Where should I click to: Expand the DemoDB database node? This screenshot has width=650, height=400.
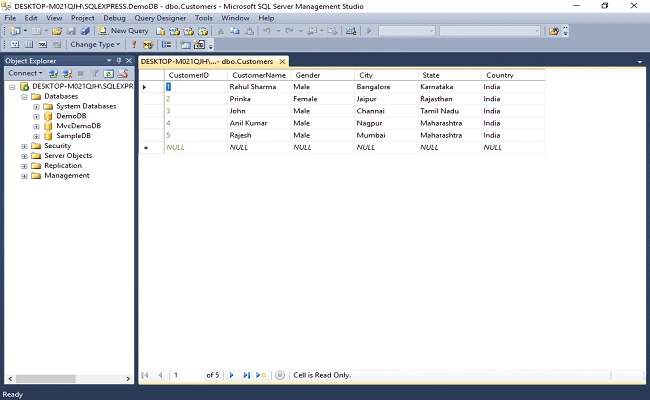(36, 116)
